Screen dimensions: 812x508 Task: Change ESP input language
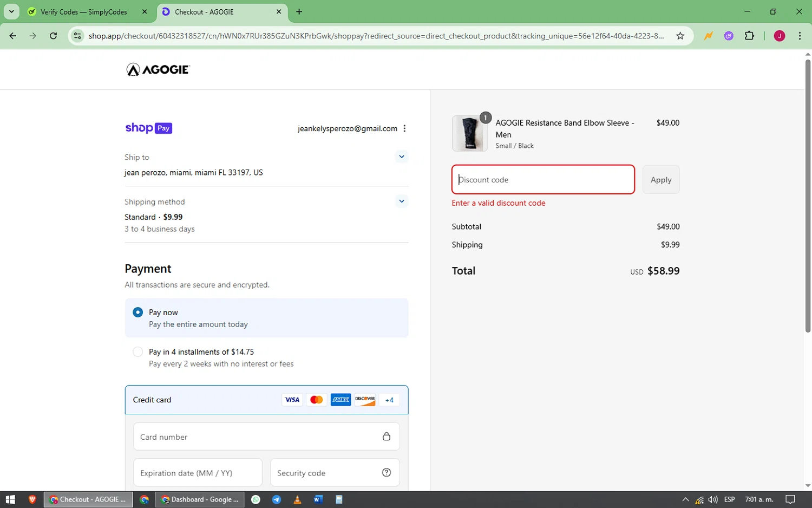[x=730, y=499]
